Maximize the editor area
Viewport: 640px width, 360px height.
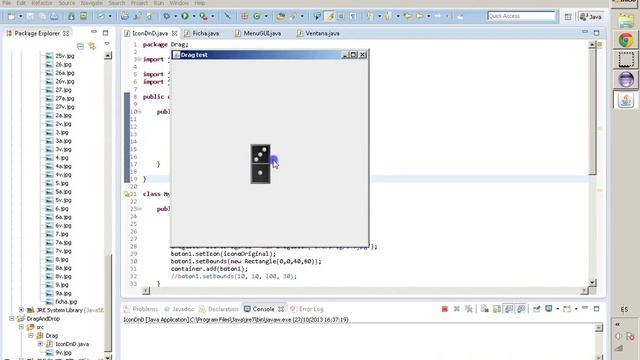click(x=596, y=33)
